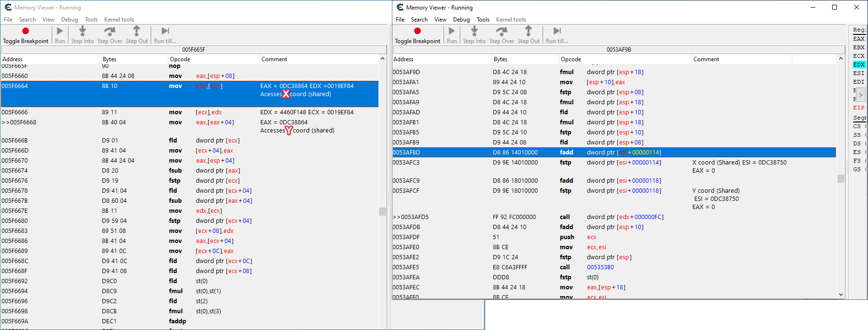Click Toggle Breakpoint icon in right window
This screenshot has width=868, height=330.
click(x=417, y=32)
